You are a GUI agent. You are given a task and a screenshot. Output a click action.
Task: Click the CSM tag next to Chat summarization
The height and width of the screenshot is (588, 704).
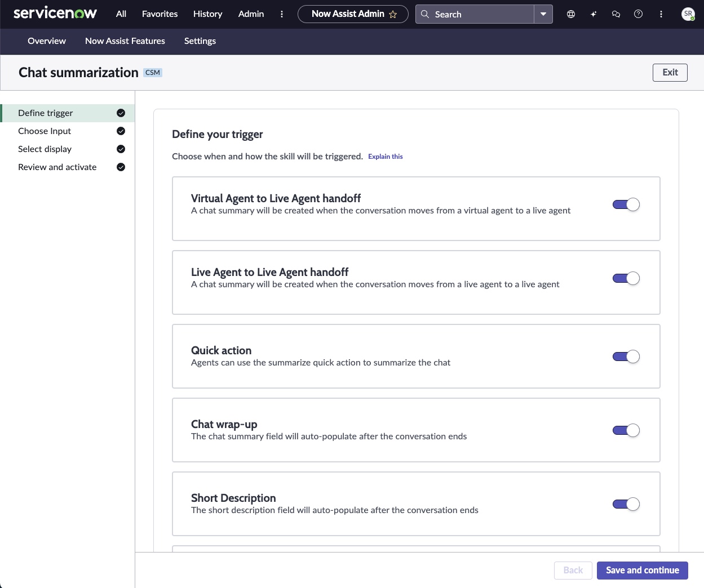click(153, 73)
